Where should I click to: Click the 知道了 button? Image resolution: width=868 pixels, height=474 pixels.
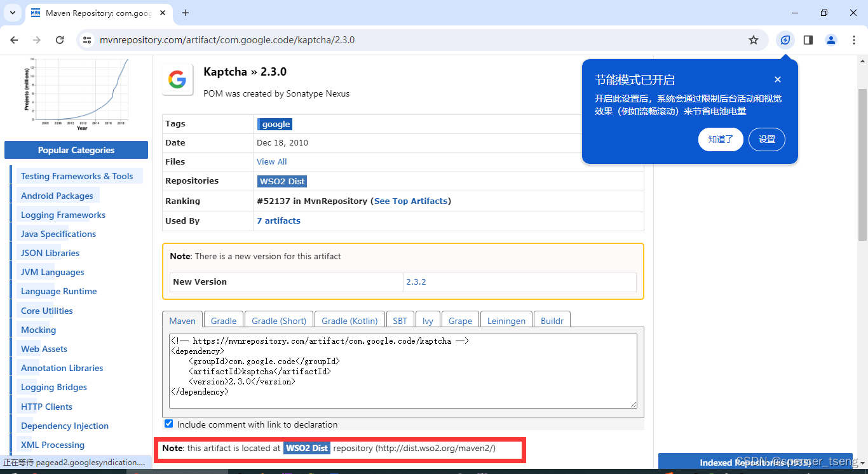pyautogui.click(x=721, y=139)
